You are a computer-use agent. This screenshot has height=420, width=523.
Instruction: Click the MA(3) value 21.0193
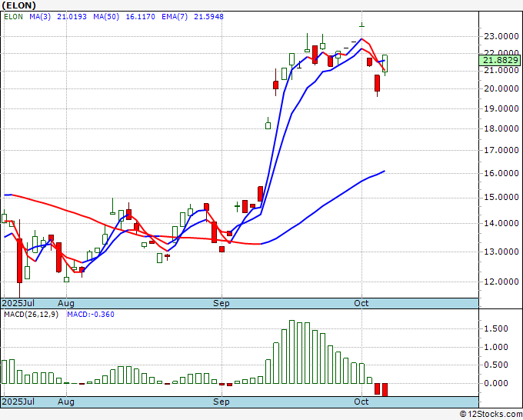coord(72,17)
